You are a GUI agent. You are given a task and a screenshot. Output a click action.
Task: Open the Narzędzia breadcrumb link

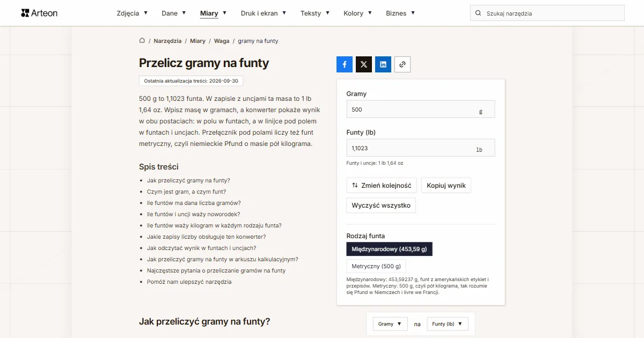coord(167,41)
